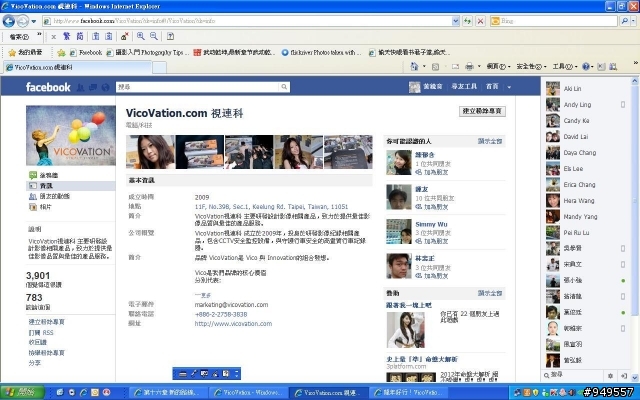Click the lock with red X toolbar icon
The image size is (640, 400).
(124, 36)
